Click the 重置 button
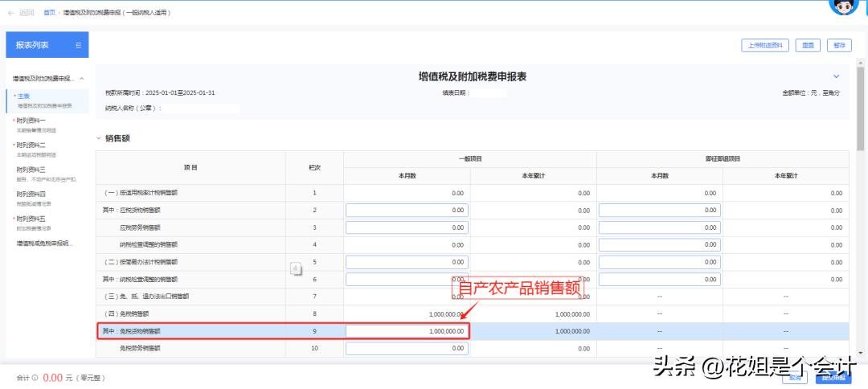Image resolution: width=868 pixels, height=389 pixels. point(808,45)
